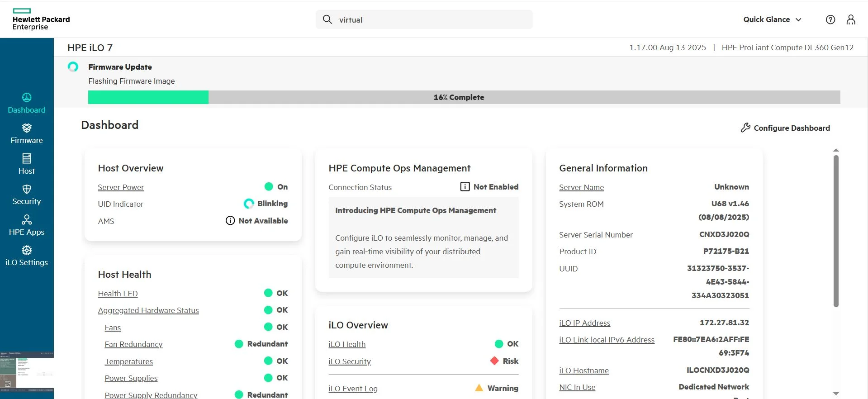Click the serial number value CNXD3J020Q

tap(724, 234)
